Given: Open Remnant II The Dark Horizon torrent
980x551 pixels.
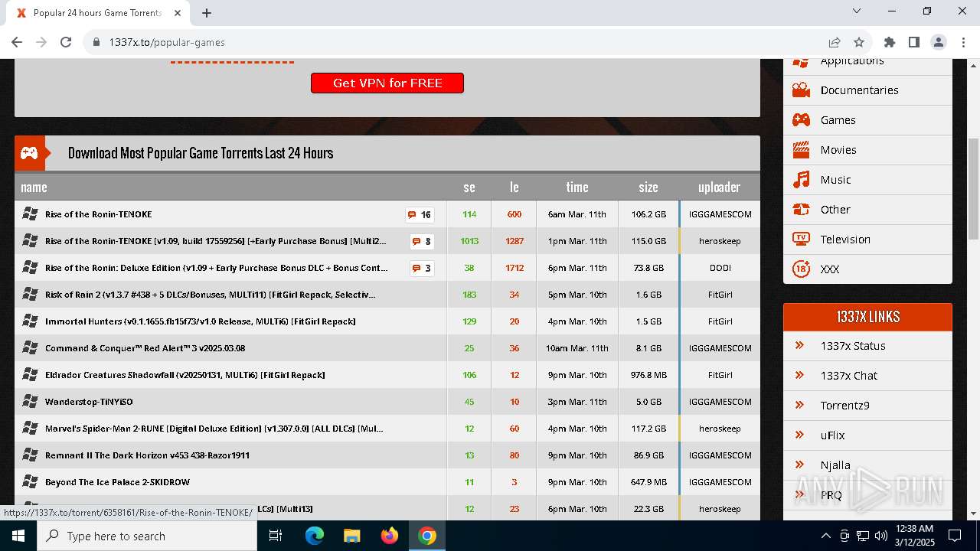Looking at the screenshot, I should pos(147,455).
